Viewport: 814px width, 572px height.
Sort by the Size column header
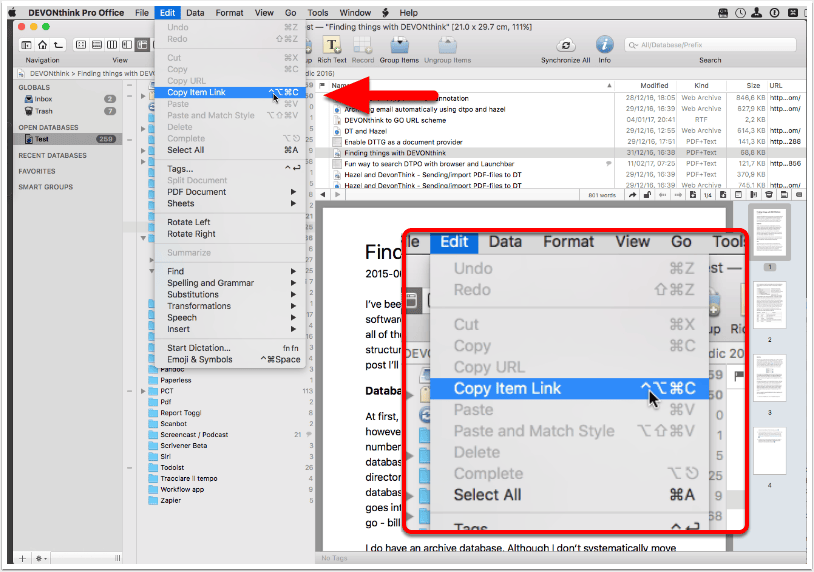coord(753,86)
